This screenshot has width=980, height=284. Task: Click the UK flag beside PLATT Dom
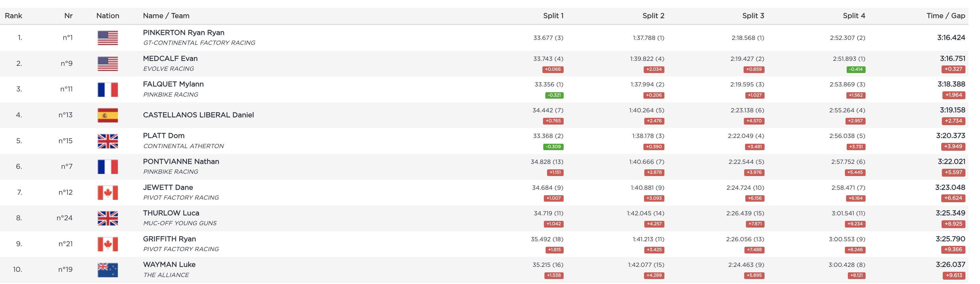108,141
